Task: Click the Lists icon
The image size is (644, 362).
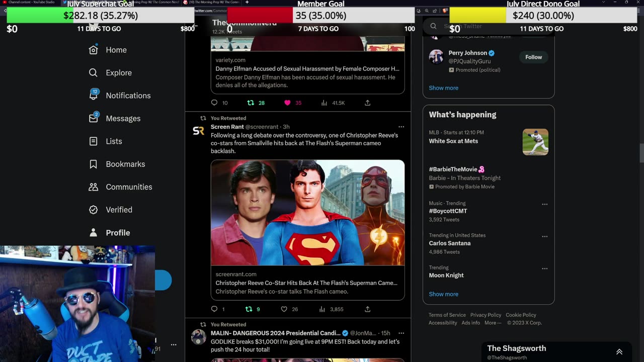Action: [x=93, y=141]
